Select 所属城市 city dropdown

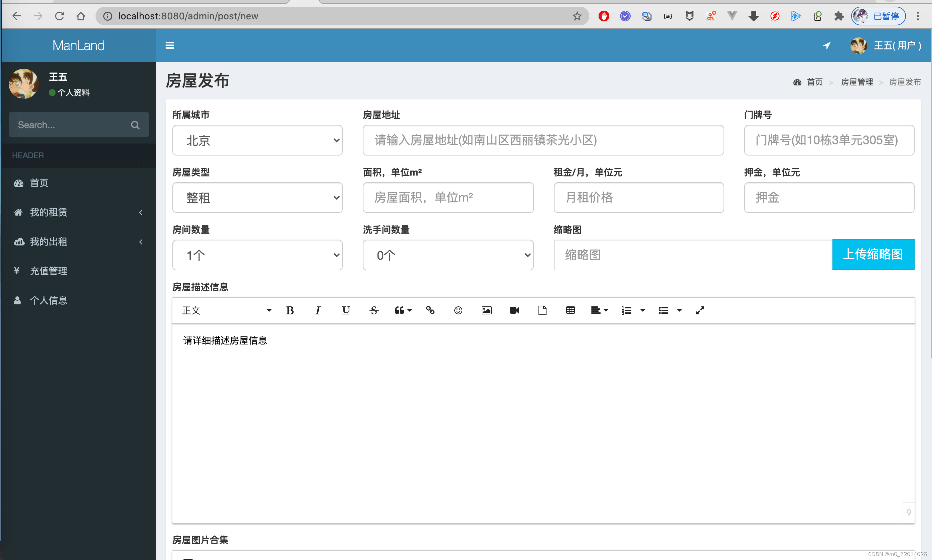click(x=258, y=140)
